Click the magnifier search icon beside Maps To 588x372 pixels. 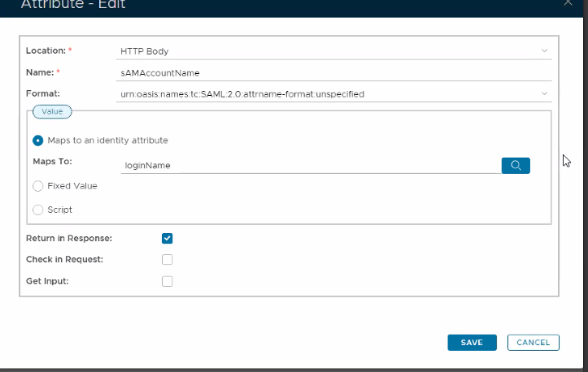pos(516,166)
